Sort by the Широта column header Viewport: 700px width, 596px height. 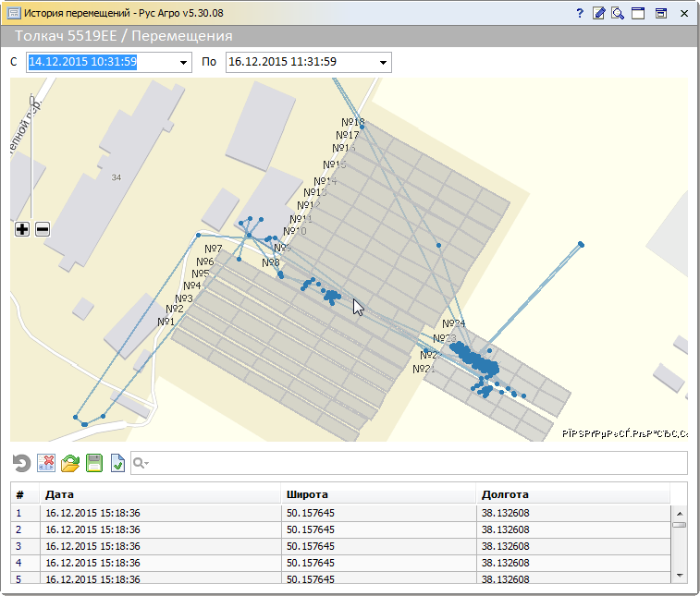tap(378, 494)
